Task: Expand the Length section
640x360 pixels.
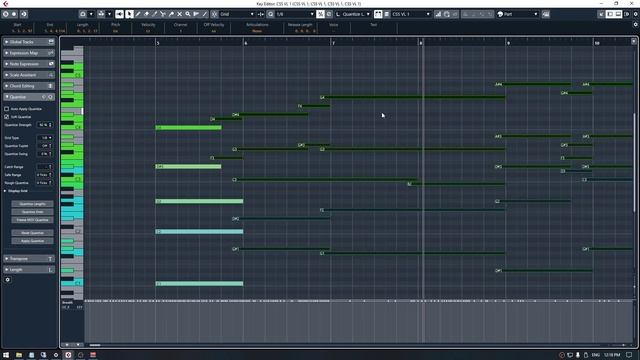Action: click(x=29, y=270)
